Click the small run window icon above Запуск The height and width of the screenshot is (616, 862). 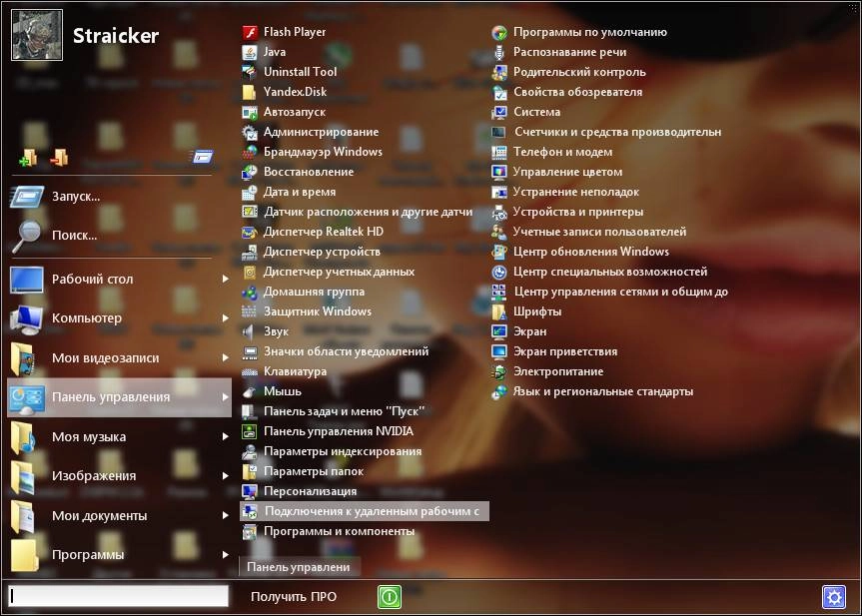[x=202, y=157]
